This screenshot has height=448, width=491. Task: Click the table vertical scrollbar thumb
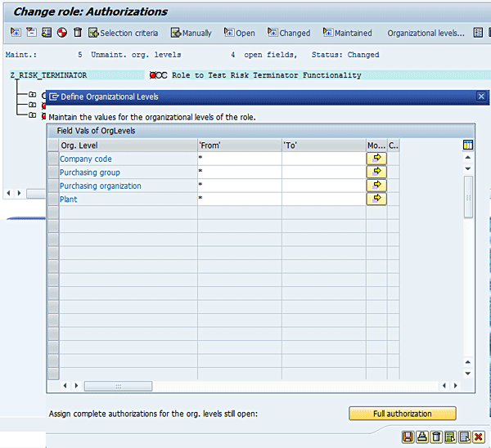point(468,197)
